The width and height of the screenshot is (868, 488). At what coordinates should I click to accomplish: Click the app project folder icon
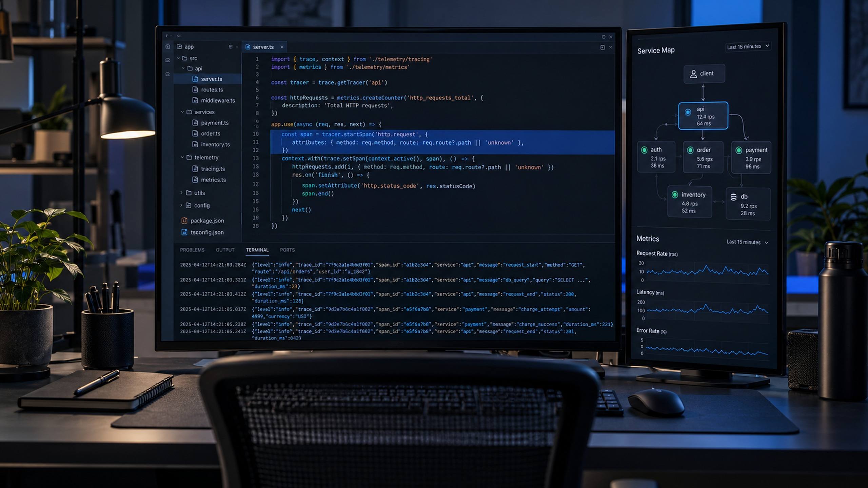[179, 47]
